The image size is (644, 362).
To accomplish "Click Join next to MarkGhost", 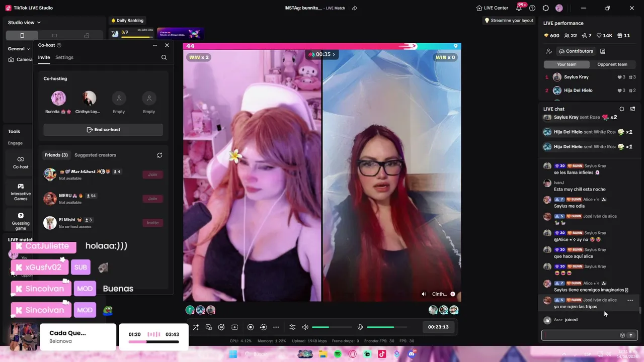I will (x=152, y=174).
